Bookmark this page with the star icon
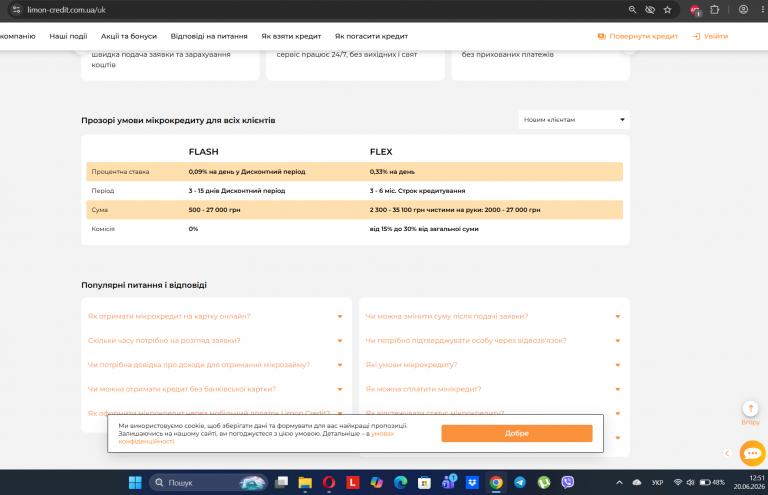This screenshot has height=495, width=768. (668, 10)
